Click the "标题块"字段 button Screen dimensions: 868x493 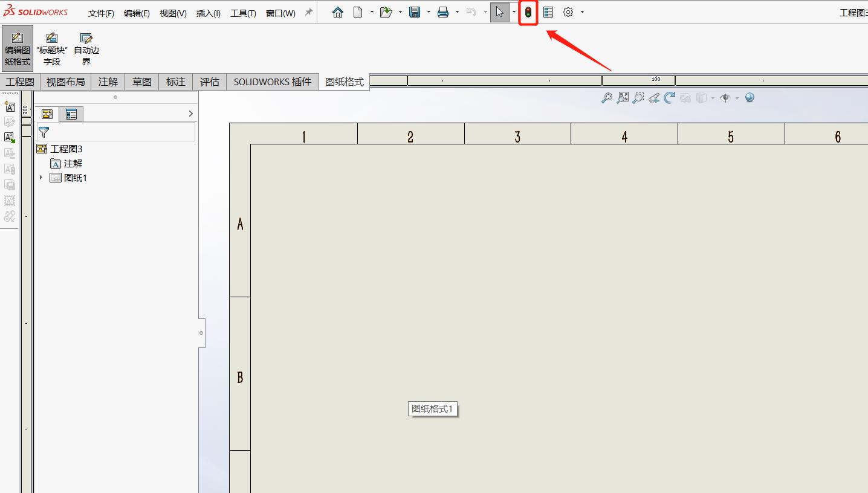[52, 49]
